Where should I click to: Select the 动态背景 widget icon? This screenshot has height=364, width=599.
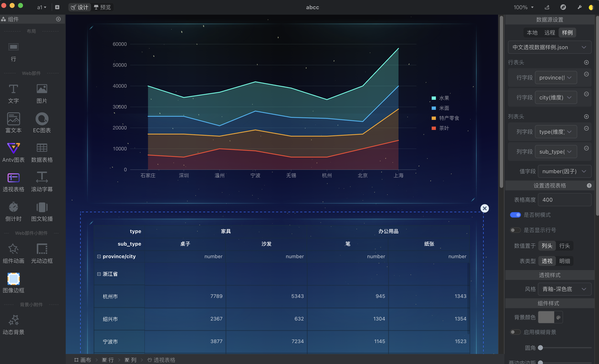13,320
